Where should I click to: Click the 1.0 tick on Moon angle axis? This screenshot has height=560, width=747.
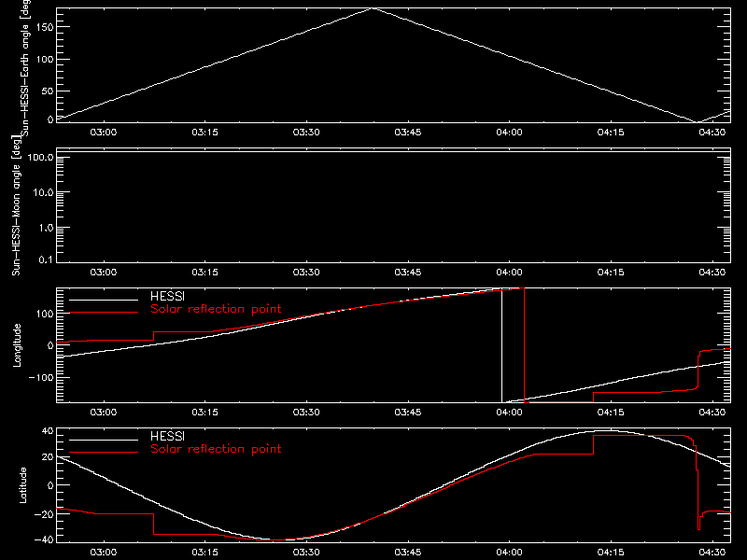click(46, 228)
